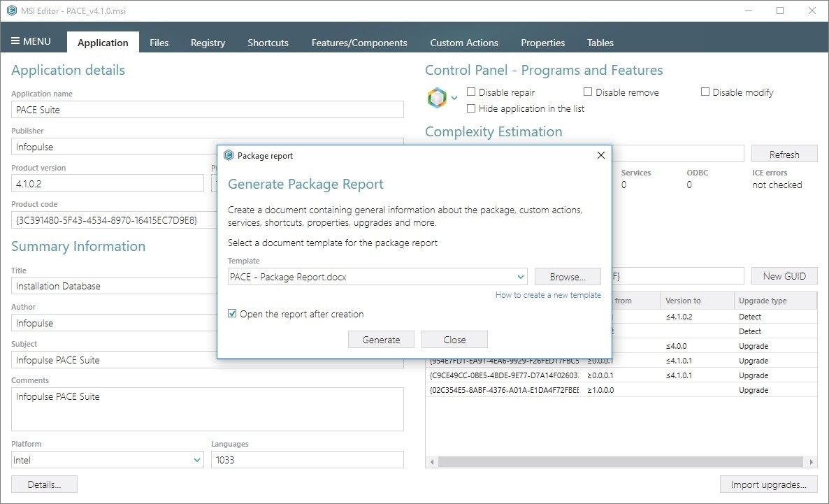
Task: Click the Generate button
Action: click(x=381, y=340)
